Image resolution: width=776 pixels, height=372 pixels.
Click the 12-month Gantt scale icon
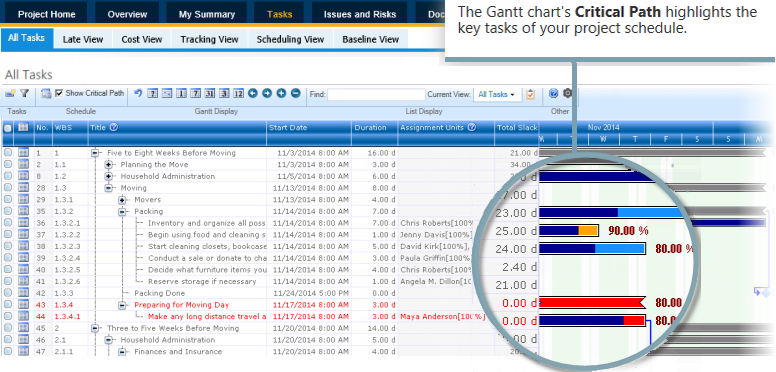click(x=239, y=93)
